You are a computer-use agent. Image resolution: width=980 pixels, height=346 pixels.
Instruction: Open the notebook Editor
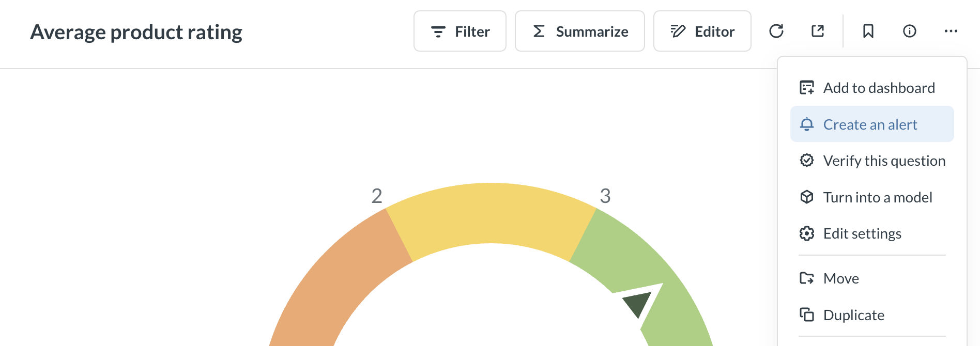click(x=702, y=32)
